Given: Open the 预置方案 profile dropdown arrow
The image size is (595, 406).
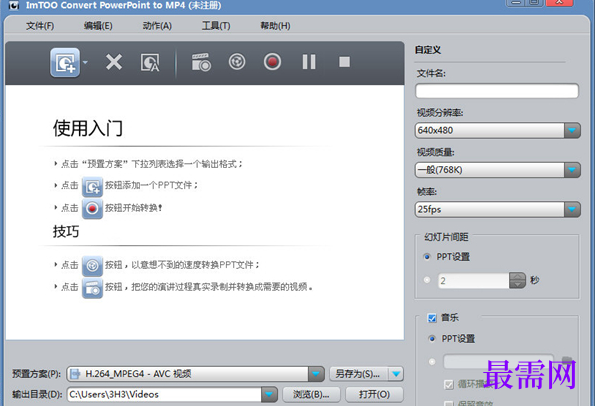Looking at the screenshot, I should tap(316, 374).
